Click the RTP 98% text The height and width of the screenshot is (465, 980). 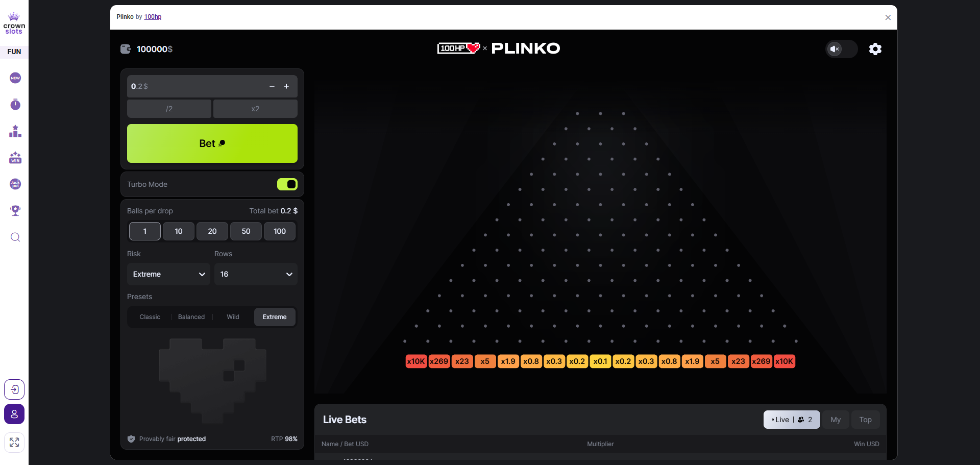[x=284, y=439]
